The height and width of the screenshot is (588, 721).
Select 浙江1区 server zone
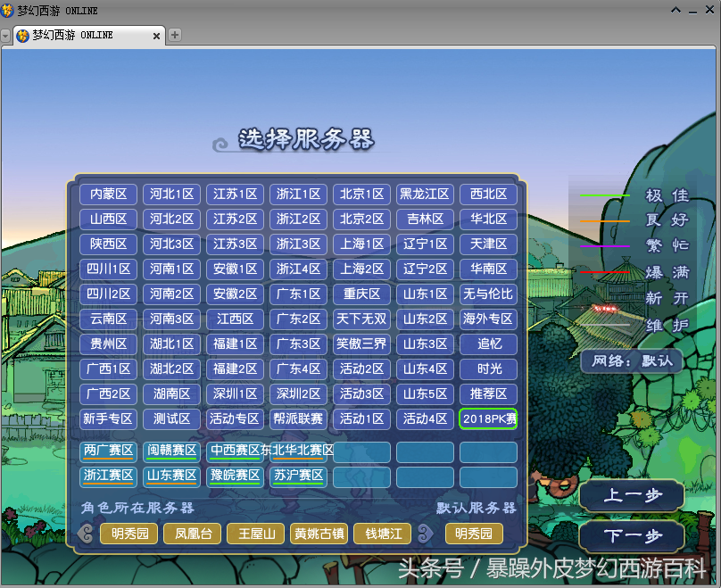[298, 194]
